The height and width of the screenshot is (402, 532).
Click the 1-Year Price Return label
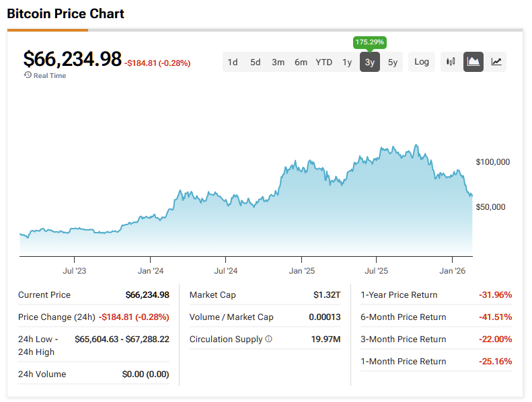[x=399, y=295]
